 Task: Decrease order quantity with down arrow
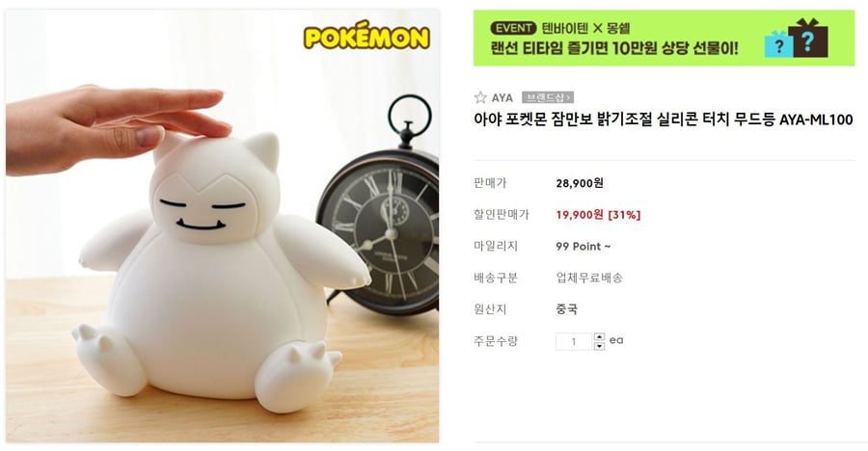[599, 346]
